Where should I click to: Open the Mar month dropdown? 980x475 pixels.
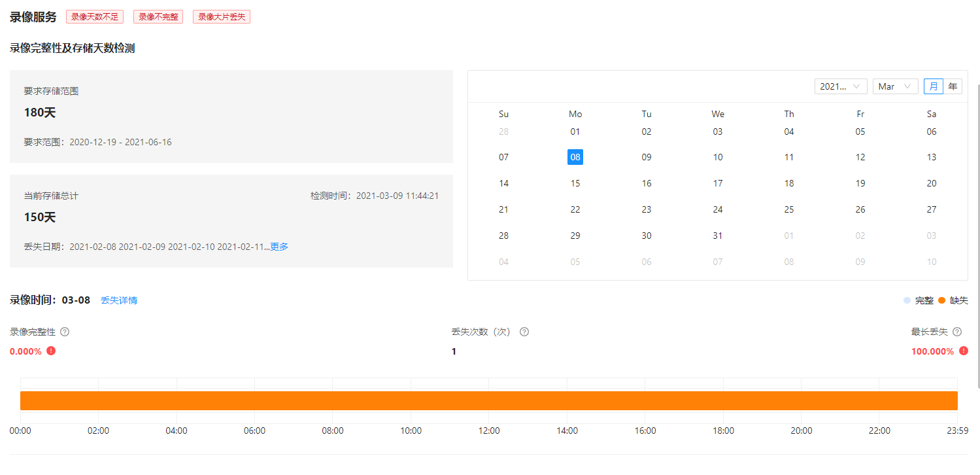tap(895, 86)
